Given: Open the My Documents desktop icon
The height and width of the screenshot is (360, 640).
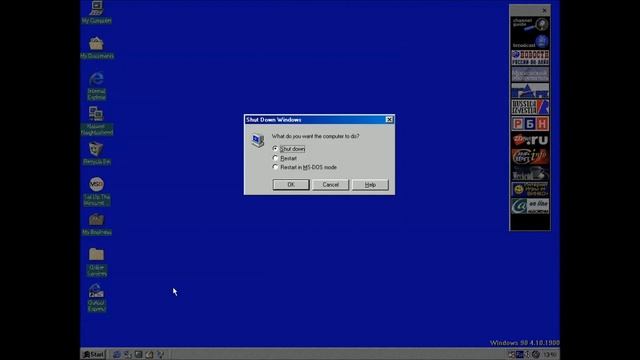Looking at the screenshot, I should tap(97, 47).
